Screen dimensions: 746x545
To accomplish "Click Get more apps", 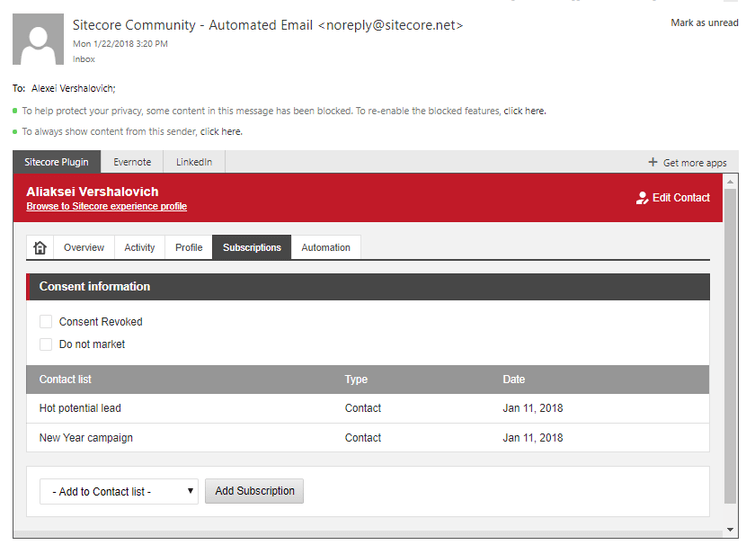I will coord(695,163).
